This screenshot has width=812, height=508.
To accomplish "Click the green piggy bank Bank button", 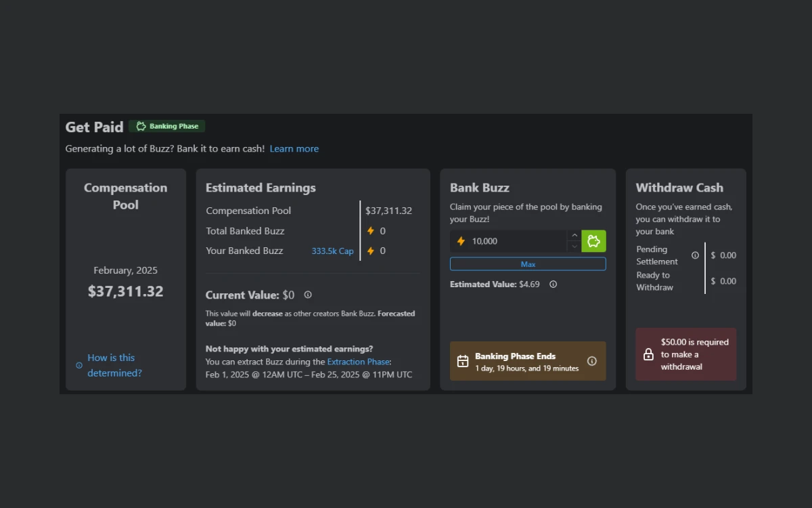I will (x=593, y=241).
